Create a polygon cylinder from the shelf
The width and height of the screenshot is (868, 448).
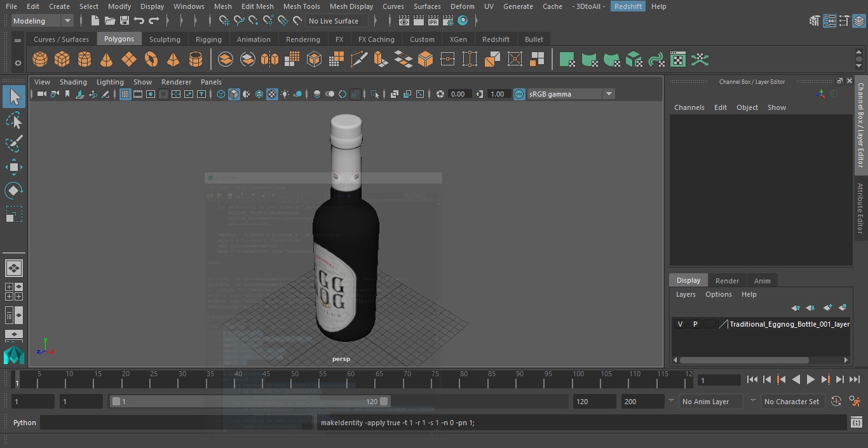(84, 60)
